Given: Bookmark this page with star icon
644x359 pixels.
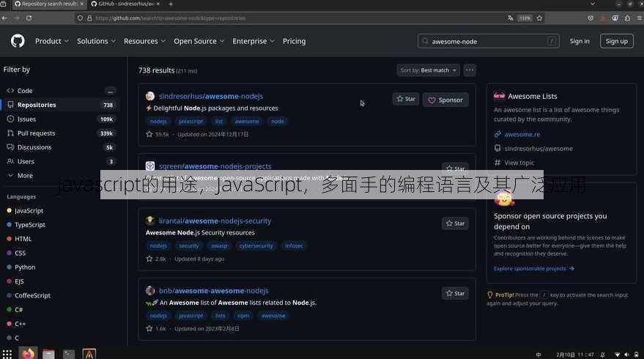Looking at the screenshot, I should [x=539, y=18].
